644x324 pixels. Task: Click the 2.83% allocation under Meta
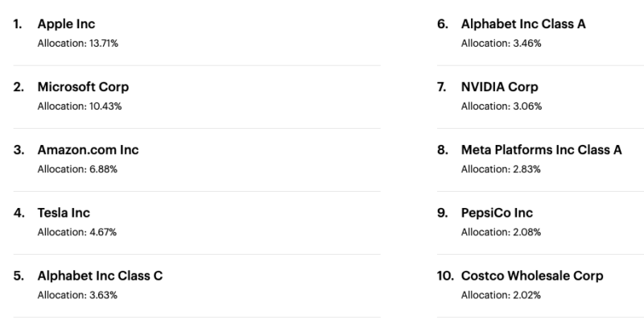(501, 169)
